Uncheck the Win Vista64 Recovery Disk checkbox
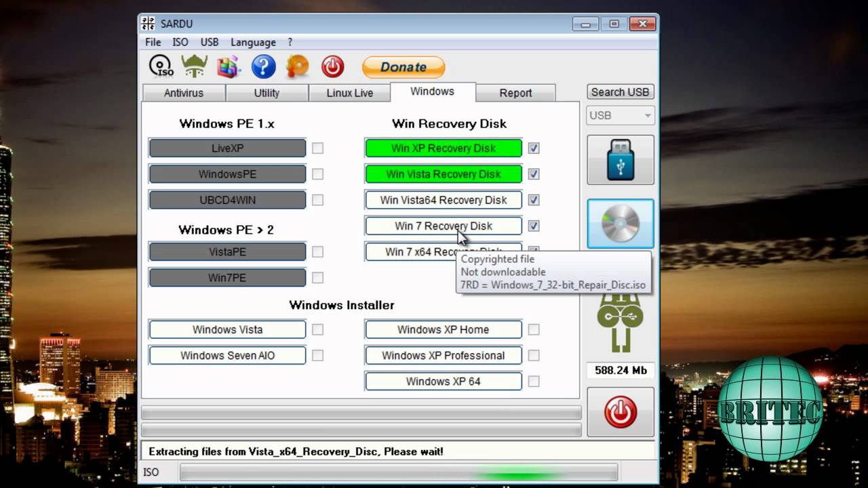This screenshot has height=488, width=868. pos(534,200)
